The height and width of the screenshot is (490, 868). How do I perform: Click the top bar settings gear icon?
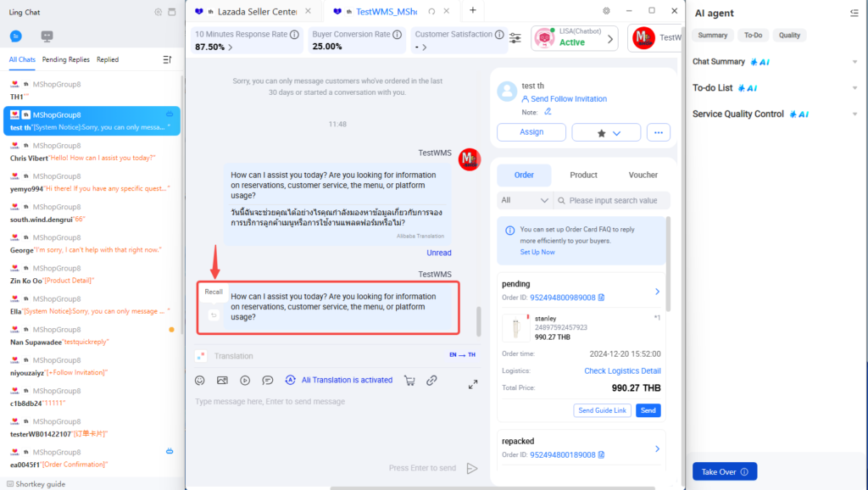click(606, 10)
